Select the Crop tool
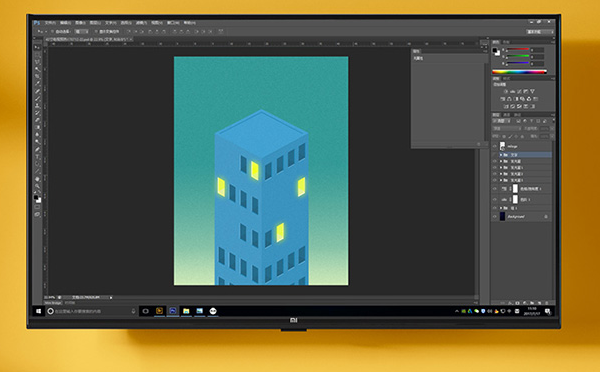 coord(37,77)
